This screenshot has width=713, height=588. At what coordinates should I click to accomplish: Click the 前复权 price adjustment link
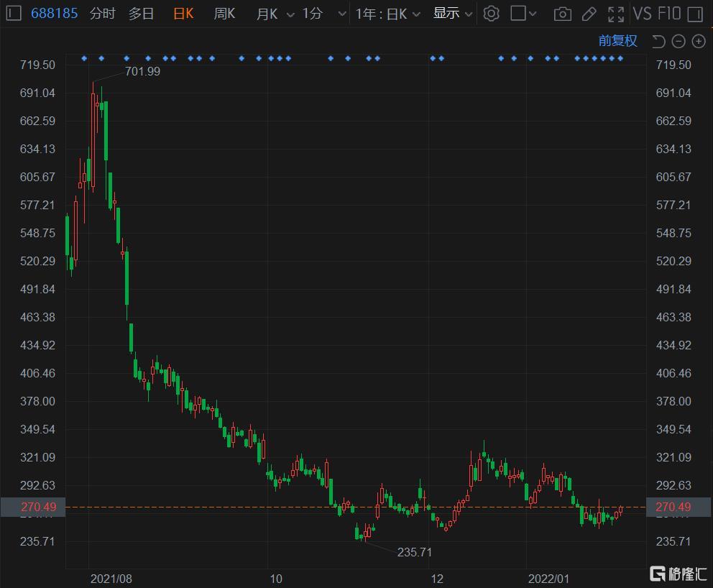pyautogui.click(x=618, y=41)
